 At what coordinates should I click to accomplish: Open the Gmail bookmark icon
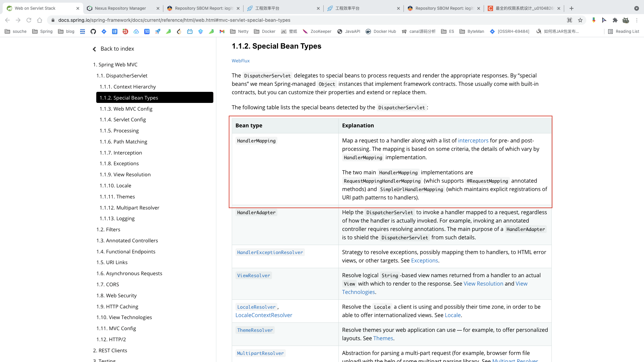coord(222,32)
